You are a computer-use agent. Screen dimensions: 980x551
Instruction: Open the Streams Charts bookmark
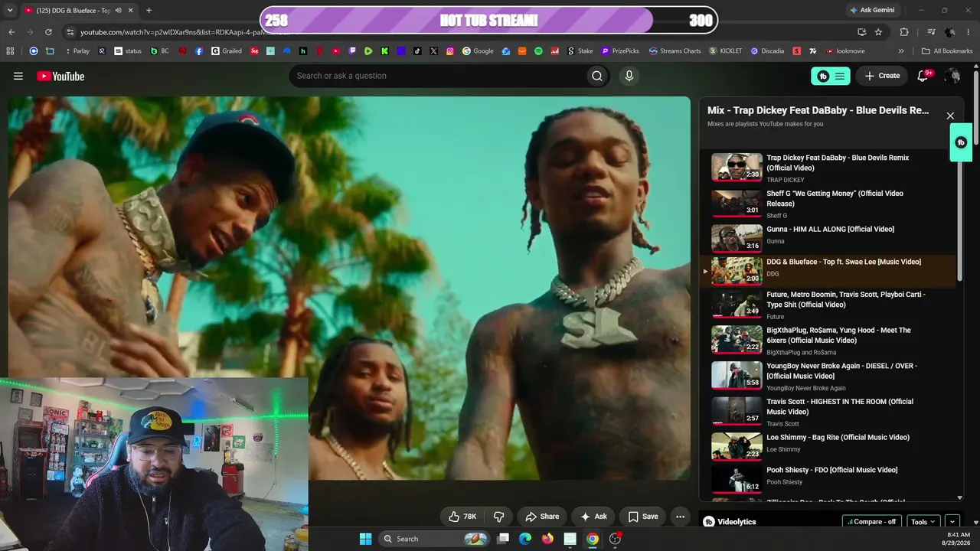coord(675,51)
